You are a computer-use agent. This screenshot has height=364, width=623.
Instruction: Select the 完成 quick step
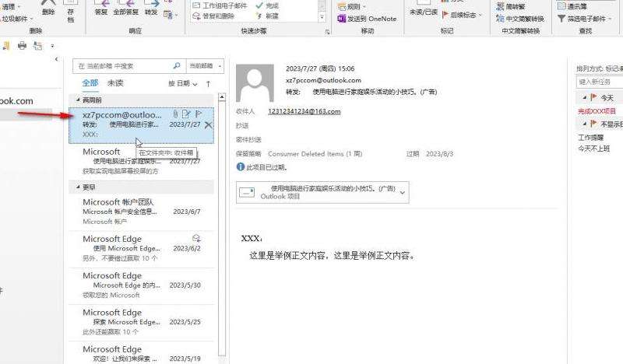tap(267, 5)
